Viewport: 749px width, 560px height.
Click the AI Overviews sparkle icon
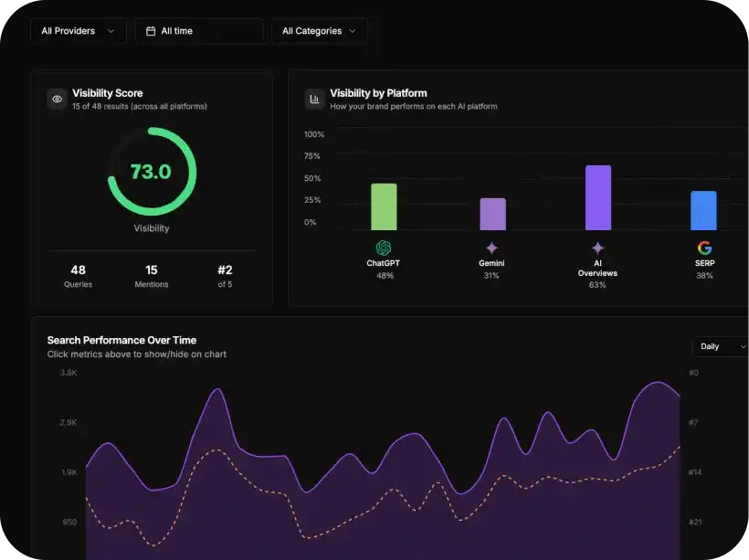point(597,248)
